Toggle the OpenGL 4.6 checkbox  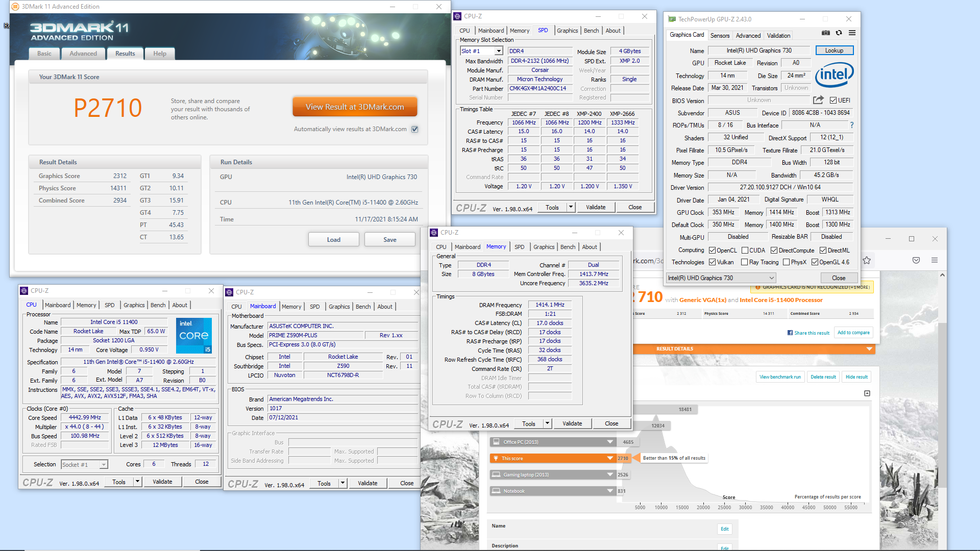(x=815, y=262)
